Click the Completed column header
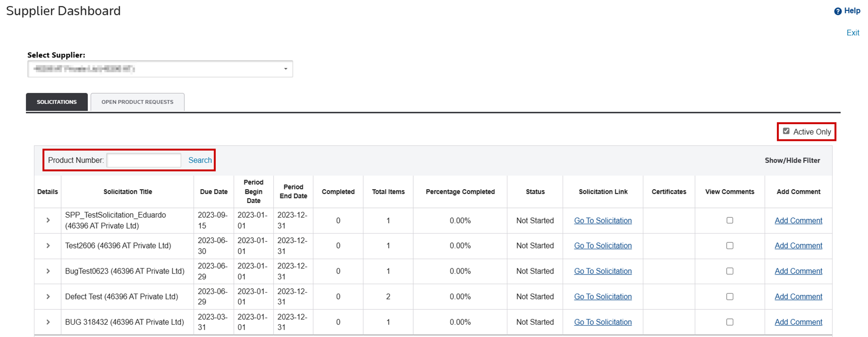This screenshot has width=868, height=337. [338, 192]
